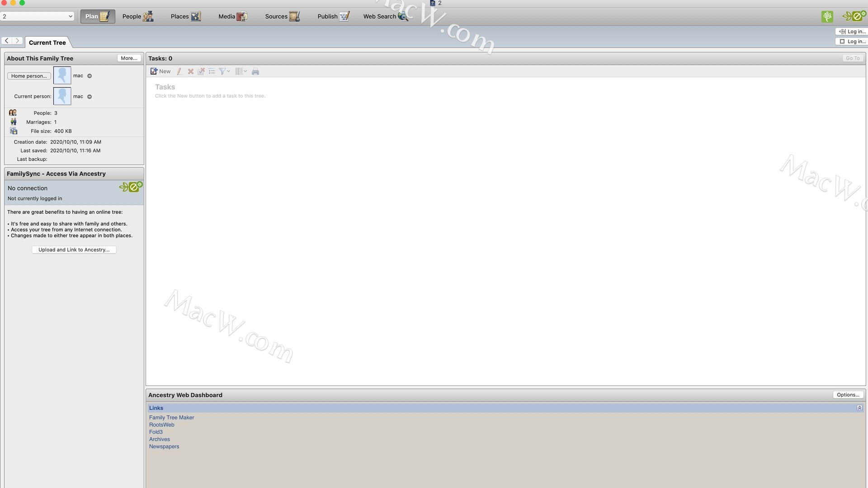Click the 'Tasks: 0' header text
This screenshot has height=488, width=868.
click(160, 58)
